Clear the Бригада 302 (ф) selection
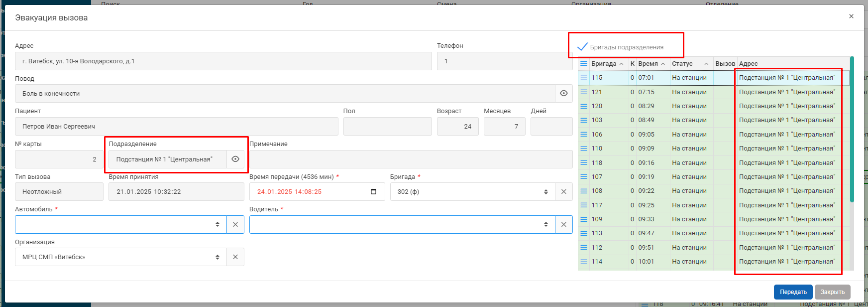Image resolution: width=868 pixels, height=307 pixels. (x=564, y=192)
